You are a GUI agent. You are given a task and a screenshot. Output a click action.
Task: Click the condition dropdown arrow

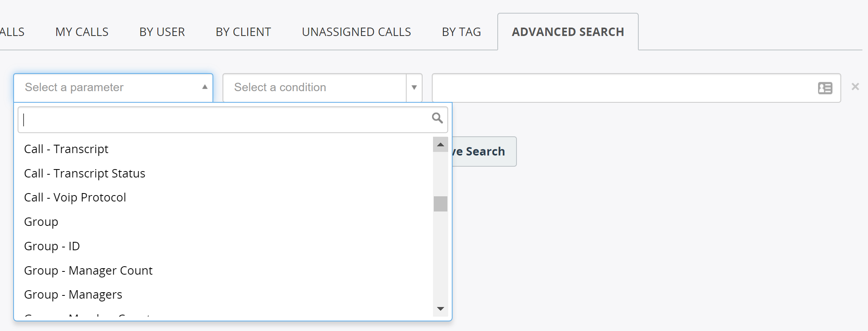point(414,88)
